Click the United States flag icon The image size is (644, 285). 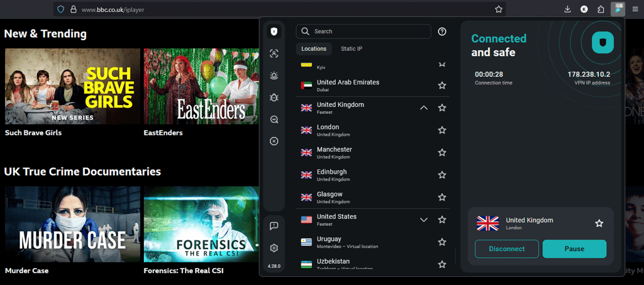(306, 220)
